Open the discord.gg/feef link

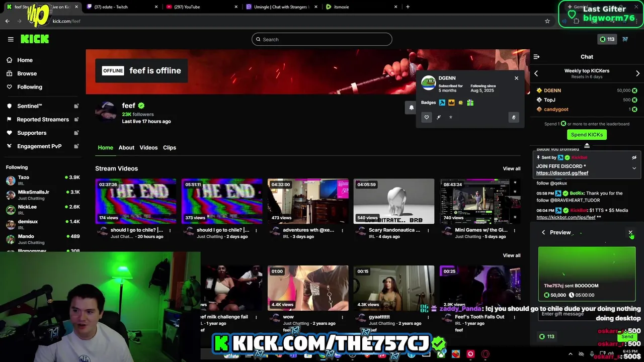pos(562,173)
